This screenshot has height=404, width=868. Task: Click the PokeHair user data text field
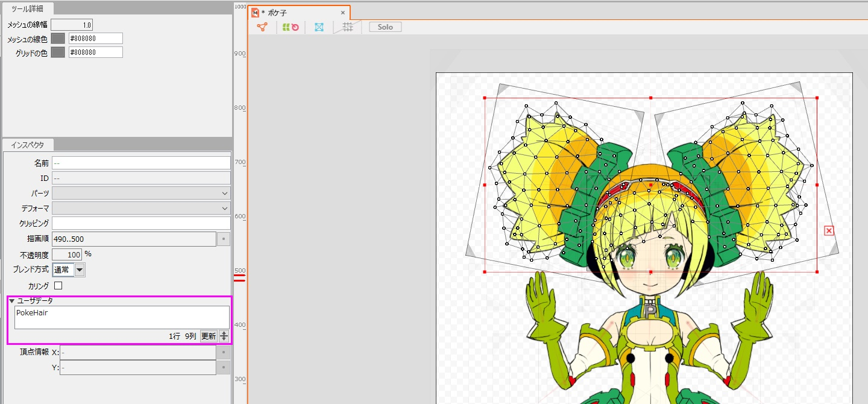click(122, 317)
